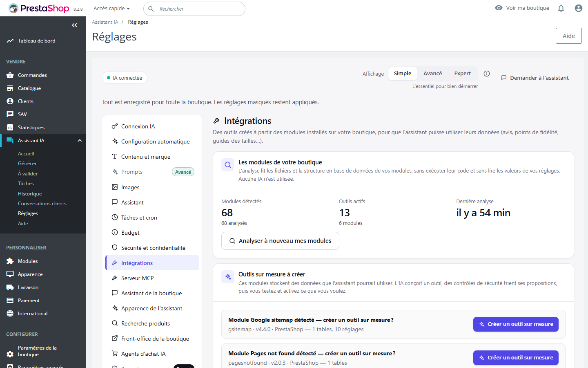Open Tâches submenu item
The height and width of the screenshot is (368, 588).
coord(26,184)
